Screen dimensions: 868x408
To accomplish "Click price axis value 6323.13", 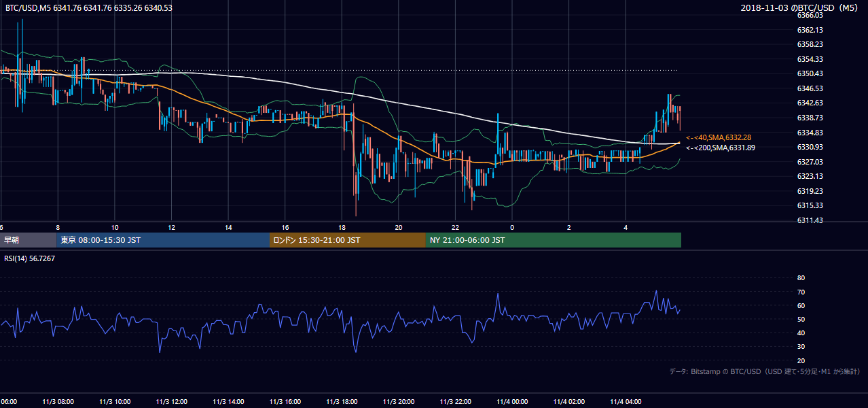I will click(810, 176).
